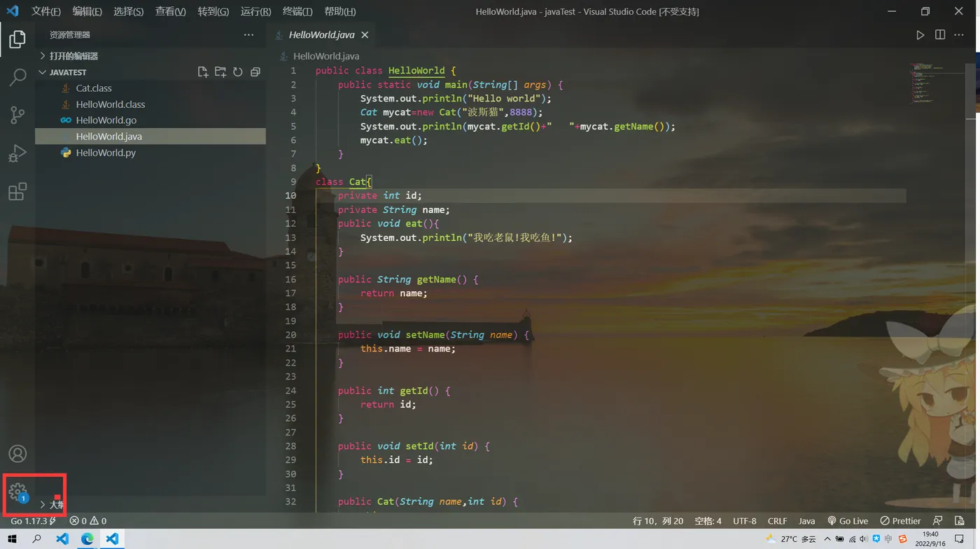This screenshot has height=549, width=980.
Task: Open the Explorer view in activity bar
Action: tap(17, 39)
